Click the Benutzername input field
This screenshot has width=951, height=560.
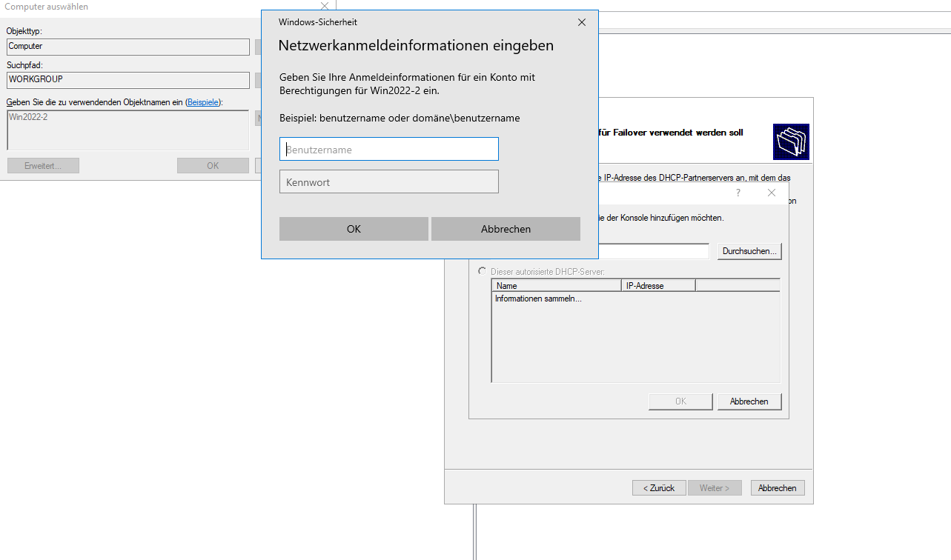[388, 149]
